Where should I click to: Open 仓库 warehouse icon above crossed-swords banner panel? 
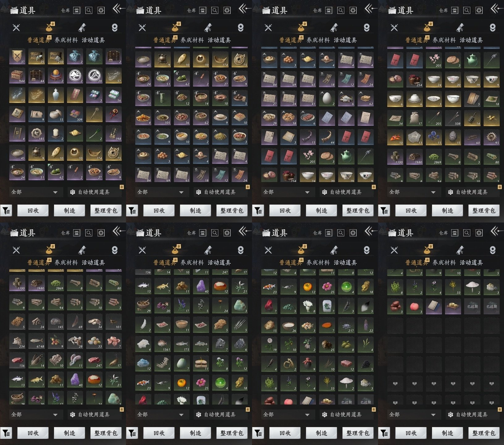coord(77,10)
